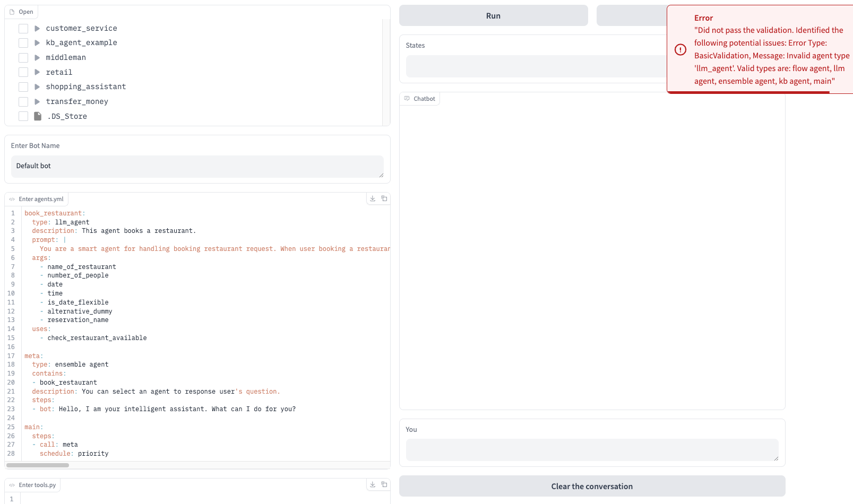Check the retail checkbox
Image resolution: width=853 pixels, height=504 pixels.
point(23,72)
